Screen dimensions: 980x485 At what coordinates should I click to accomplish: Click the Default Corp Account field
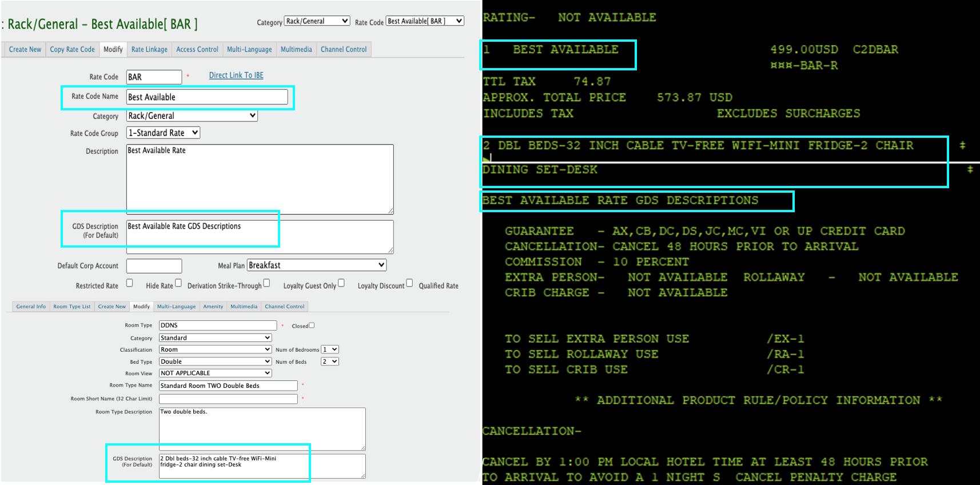click(x=154, y=266)
